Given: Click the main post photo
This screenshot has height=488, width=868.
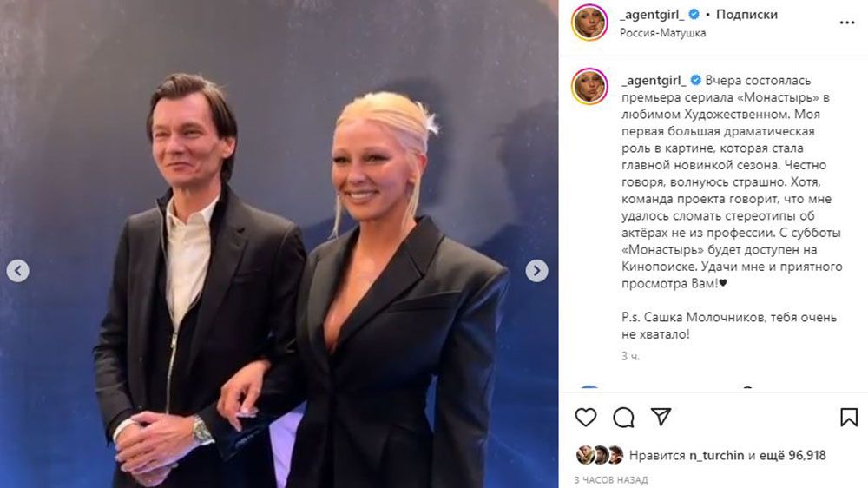Looking at the screenshot, I should [x=279, y=244].
